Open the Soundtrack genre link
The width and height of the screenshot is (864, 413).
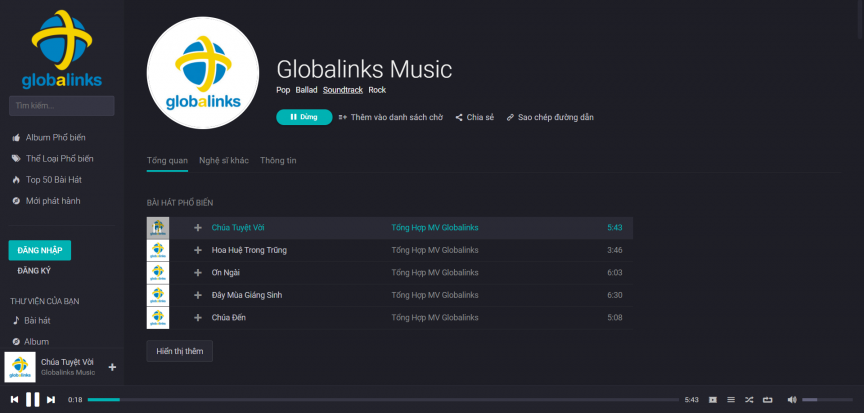tap(343, 90)
